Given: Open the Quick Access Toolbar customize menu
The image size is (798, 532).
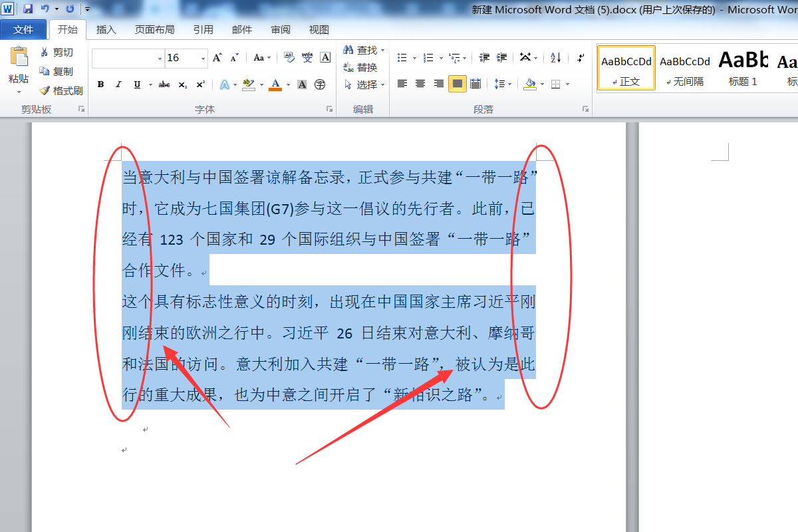Looking at the screenshot, I should (87, 9).
